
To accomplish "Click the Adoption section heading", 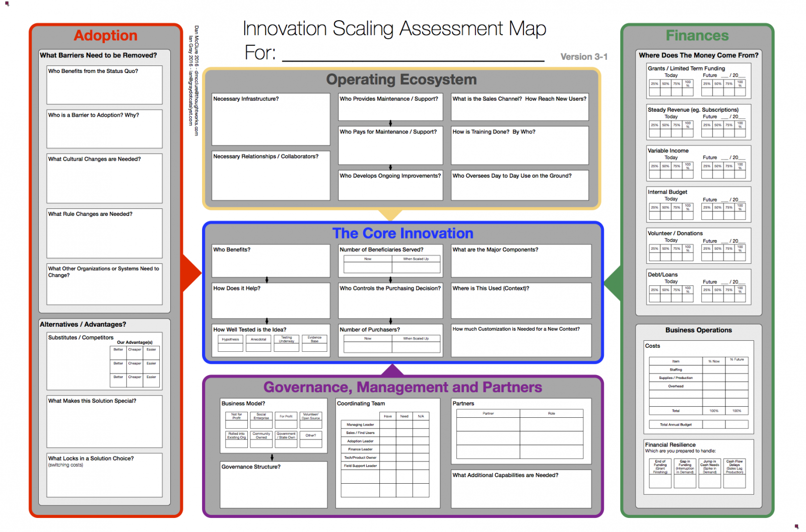I will 105,36.
